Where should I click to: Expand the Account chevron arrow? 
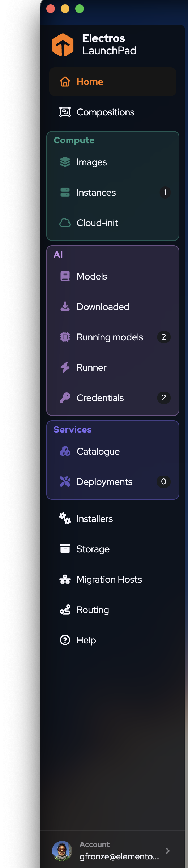tap(168, 851)
